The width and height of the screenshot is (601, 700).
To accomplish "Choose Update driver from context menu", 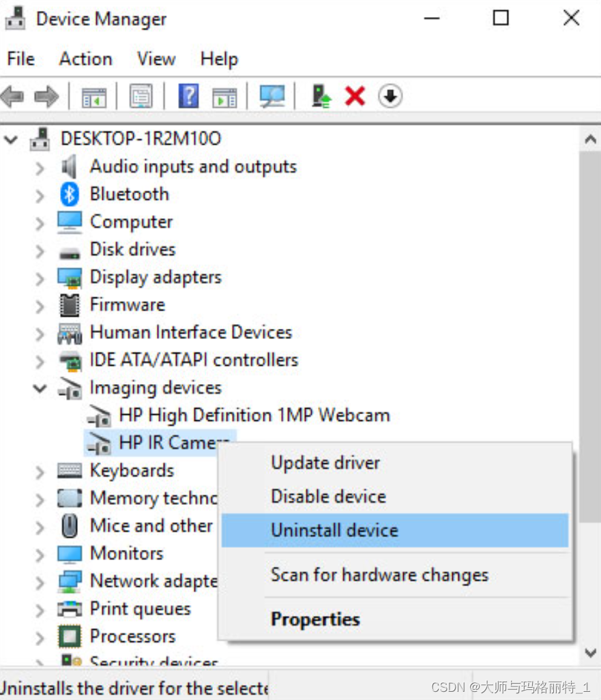I will [x=395, y=463].
